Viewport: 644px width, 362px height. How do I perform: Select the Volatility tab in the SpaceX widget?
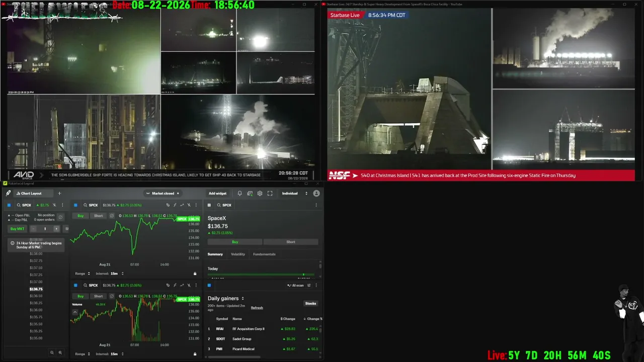click(238, 254)
